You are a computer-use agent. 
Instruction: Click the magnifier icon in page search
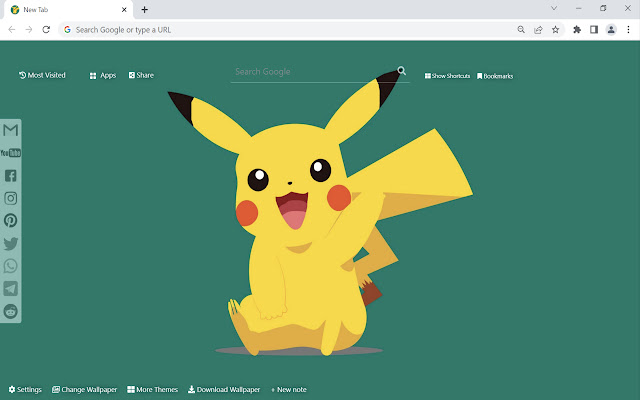(x=402, y=71)
